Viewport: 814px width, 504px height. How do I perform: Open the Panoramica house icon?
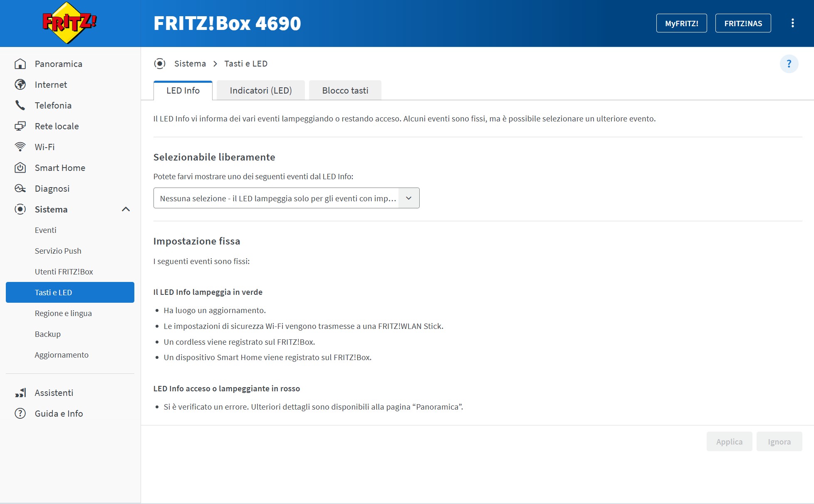(x=20, y=64)
